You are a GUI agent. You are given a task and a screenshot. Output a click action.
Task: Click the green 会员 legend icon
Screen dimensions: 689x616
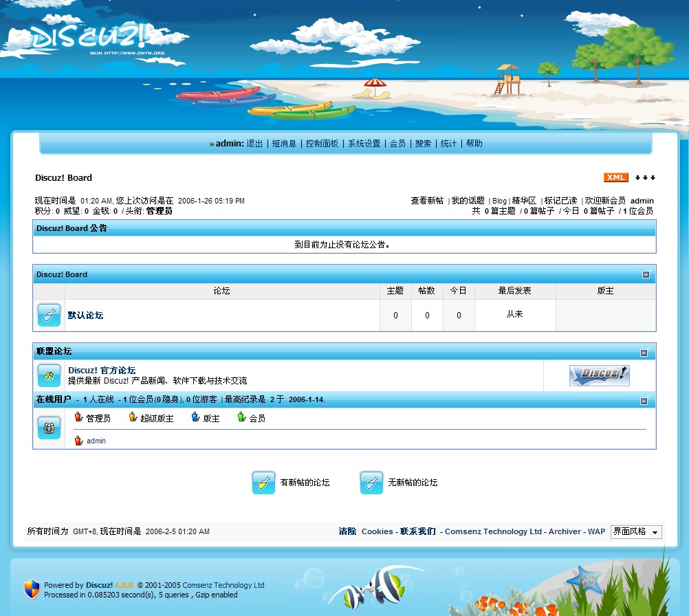click(241, 417)
